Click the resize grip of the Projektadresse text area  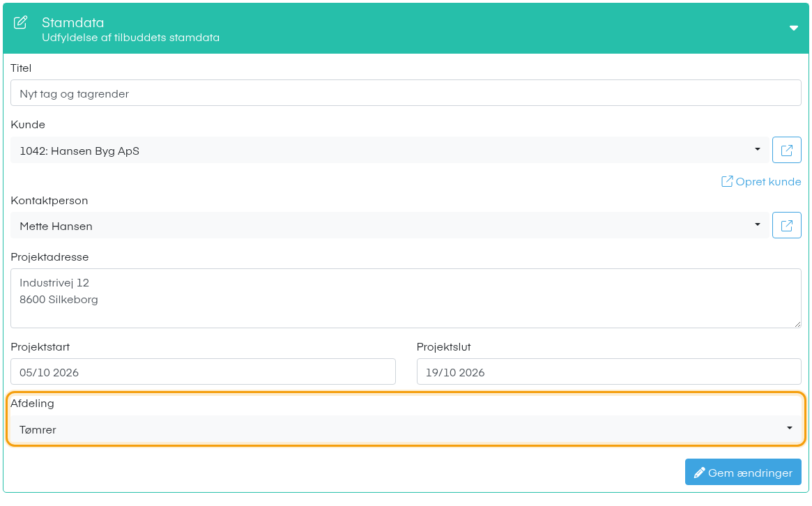(797, 323)
